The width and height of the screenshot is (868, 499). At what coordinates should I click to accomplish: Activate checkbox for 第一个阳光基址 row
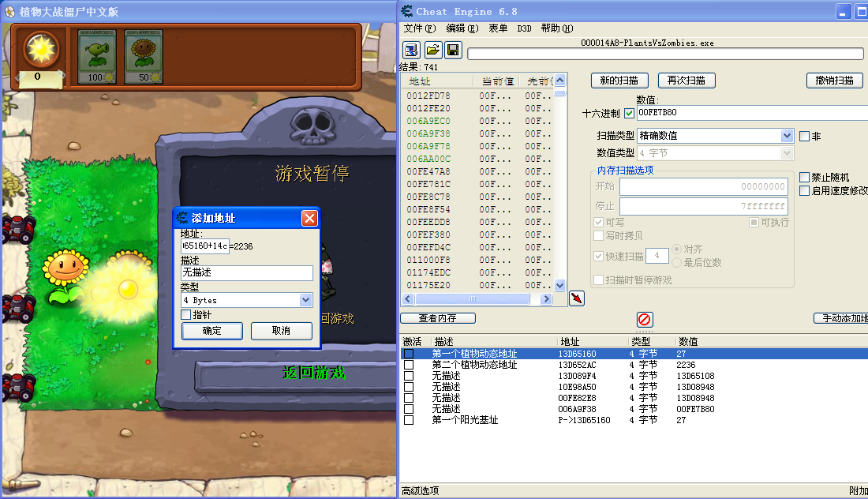(409, 420)
